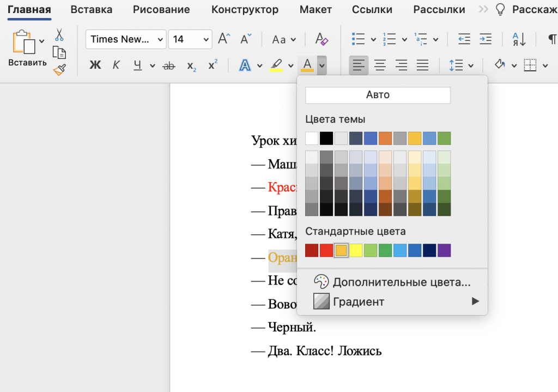
Task: Decrease paragraph indent
Action: point(464,39)
